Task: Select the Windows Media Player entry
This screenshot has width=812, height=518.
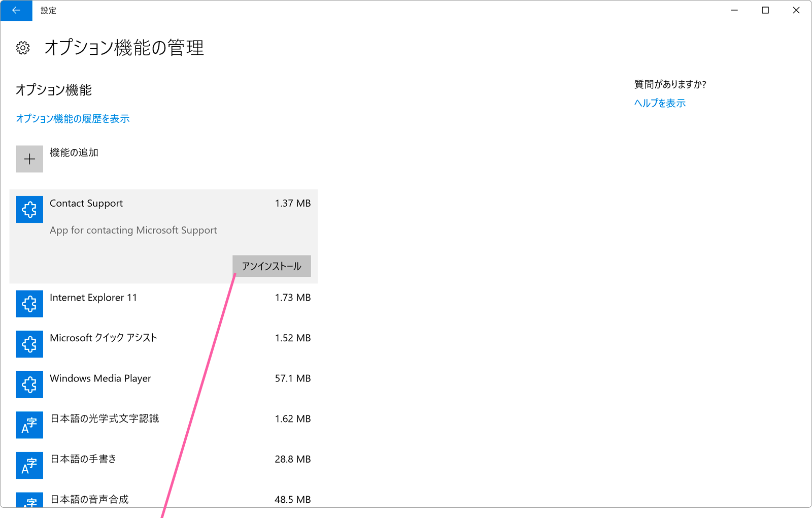Action: 163,384
